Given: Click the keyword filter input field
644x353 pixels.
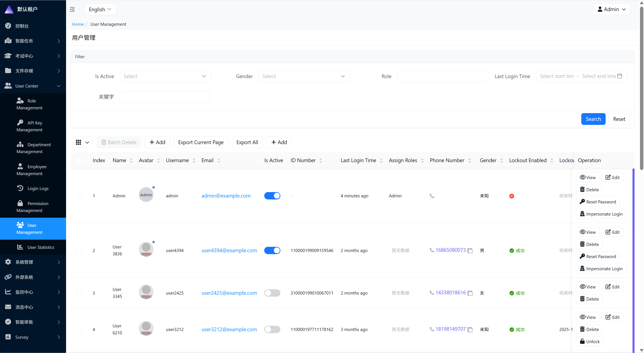Looking at the screenshot, I should click(x=165, y=97).
